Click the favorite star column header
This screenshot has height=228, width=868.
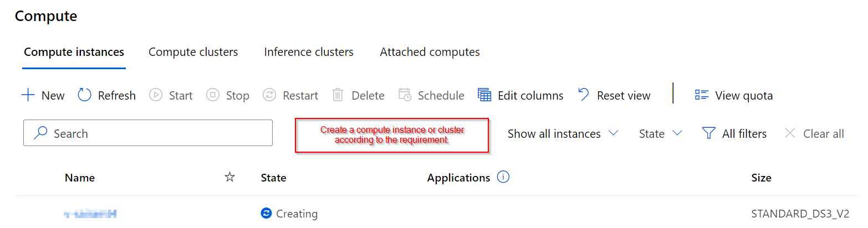tap(229, 177)
